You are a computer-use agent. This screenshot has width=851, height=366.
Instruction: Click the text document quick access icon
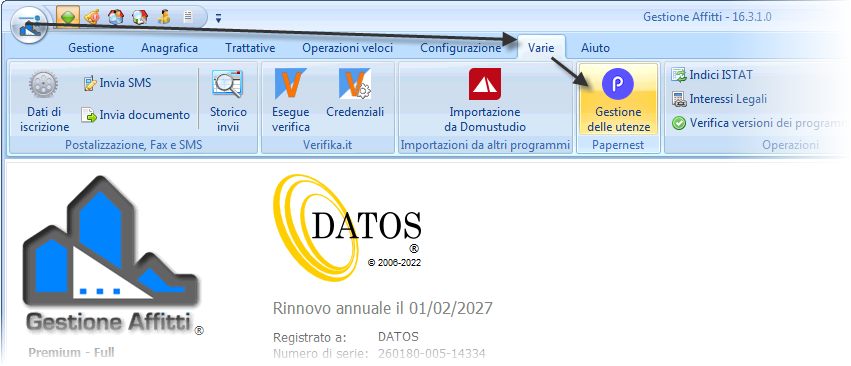[188, 17]
